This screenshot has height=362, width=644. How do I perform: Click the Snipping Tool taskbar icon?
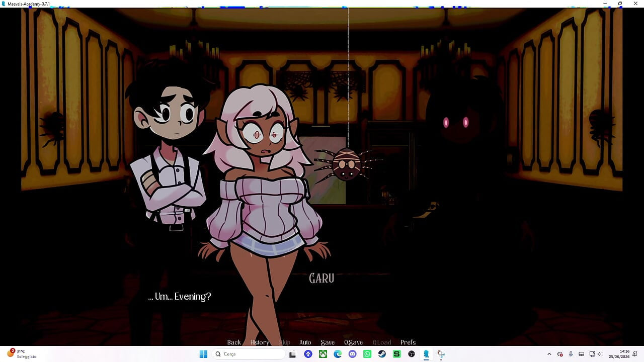click(x=441, y=354)
